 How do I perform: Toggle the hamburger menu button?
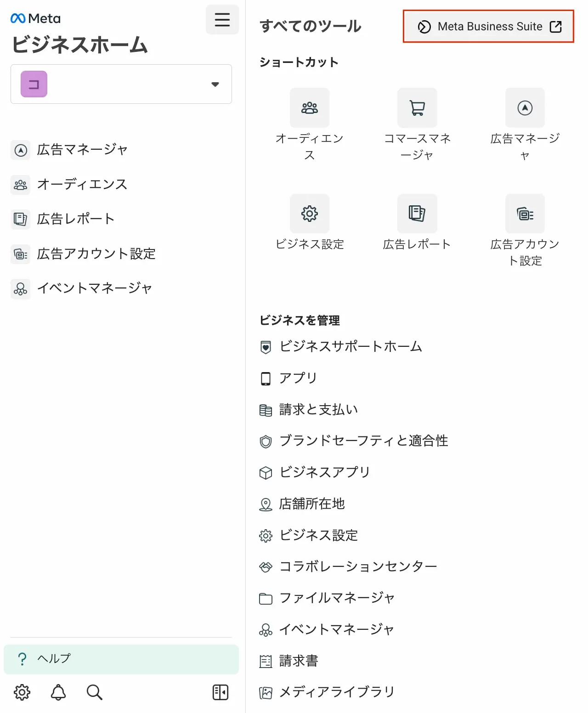[222, 19]
